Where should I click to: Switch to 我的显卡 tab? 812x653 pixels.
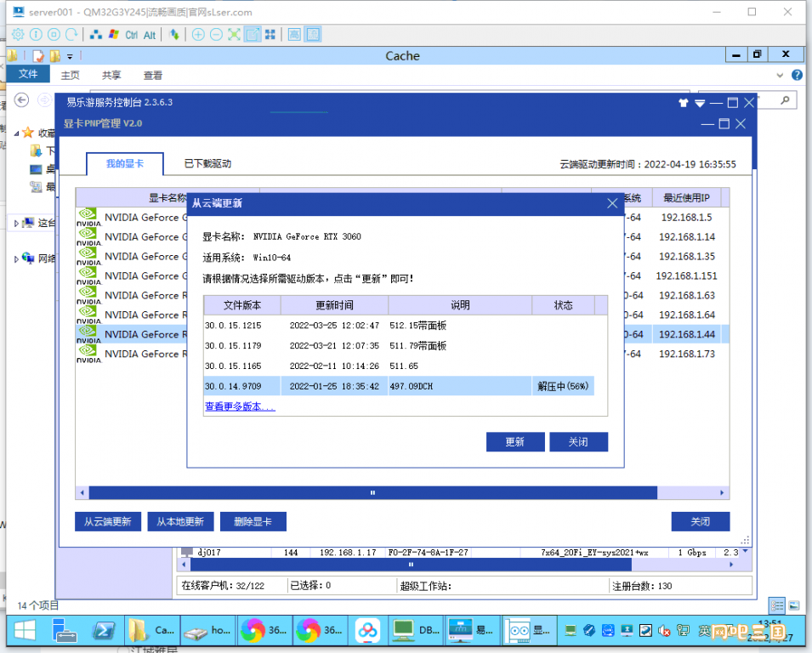(x=125, y=163)
